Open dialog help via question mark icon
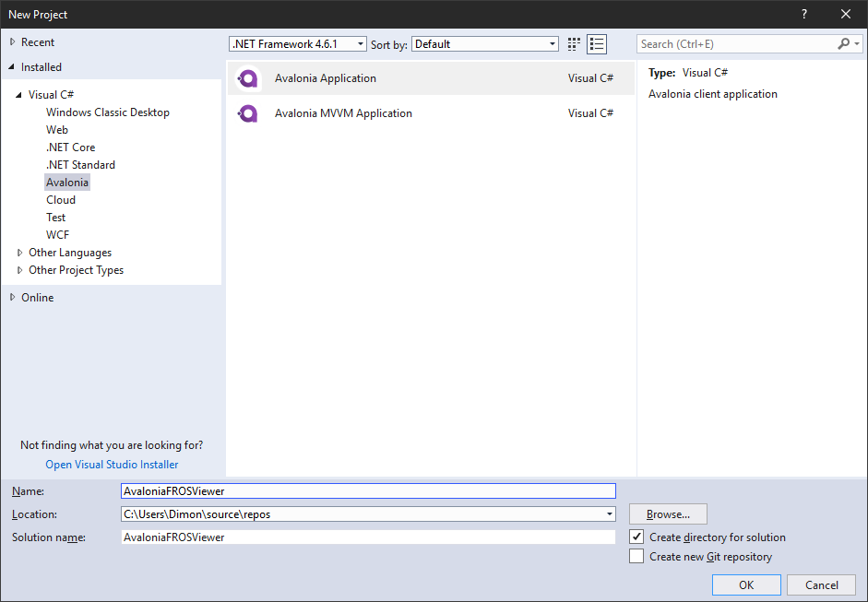The height and width of the screenshot is (602, 868). click(803, 14)
